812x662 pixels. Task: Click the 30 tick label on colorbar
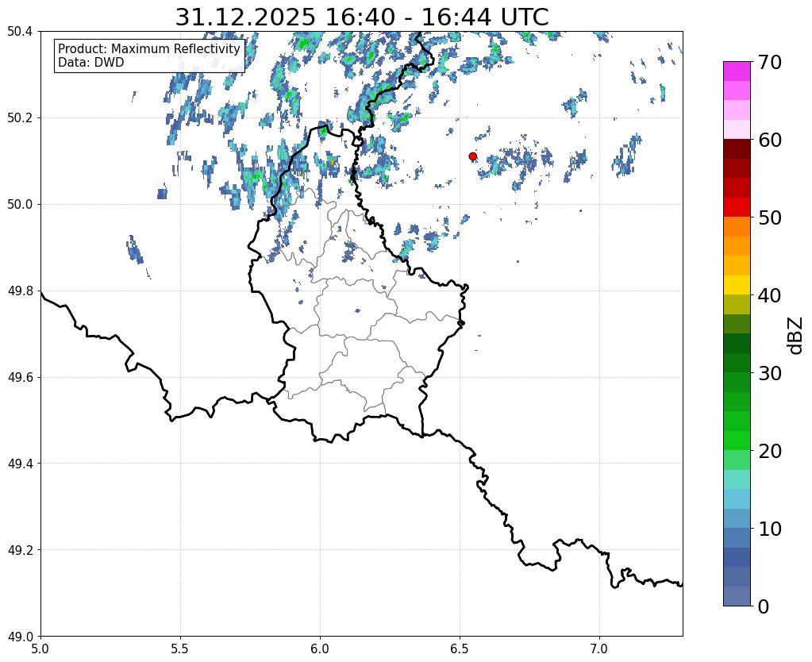point(770,373)
